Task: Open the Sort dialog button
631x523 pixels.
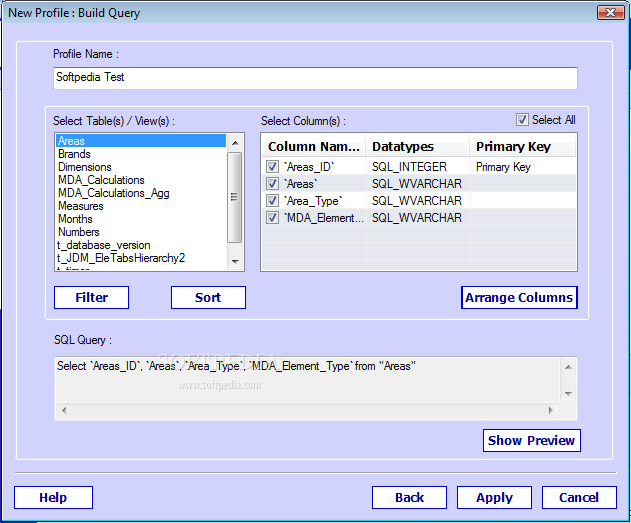Action: pos(208,297)
